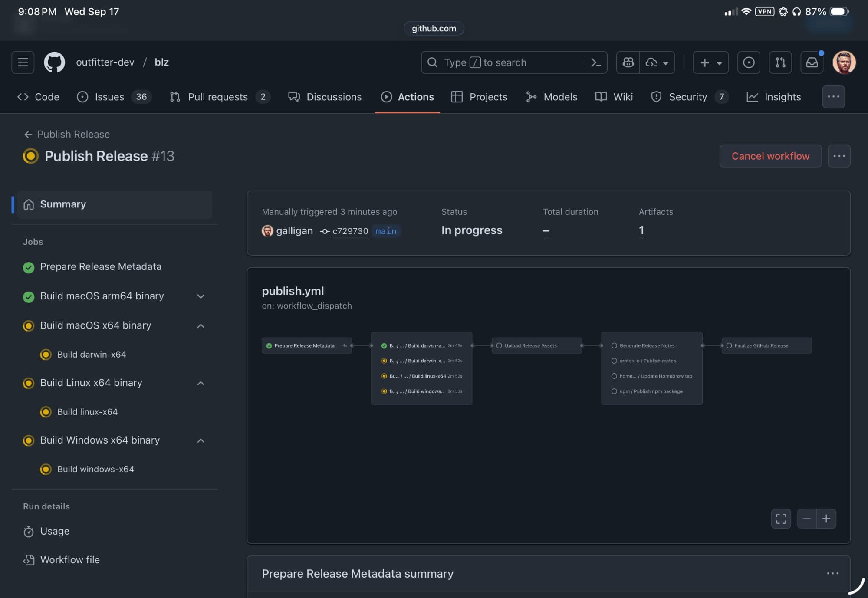Open the create new plus dropdown

tap(710, 62)
